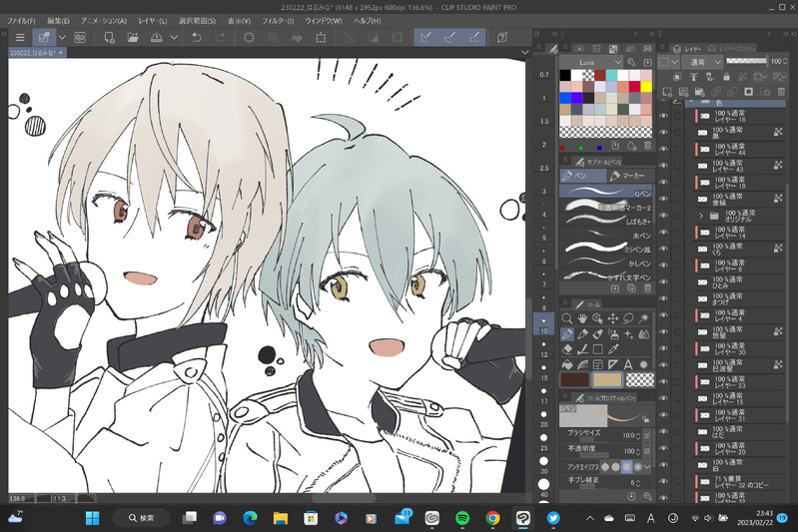The width and height of the screenshot is (798, 532).
Task: Open the ファイル(F) menu
Action: 21,21
